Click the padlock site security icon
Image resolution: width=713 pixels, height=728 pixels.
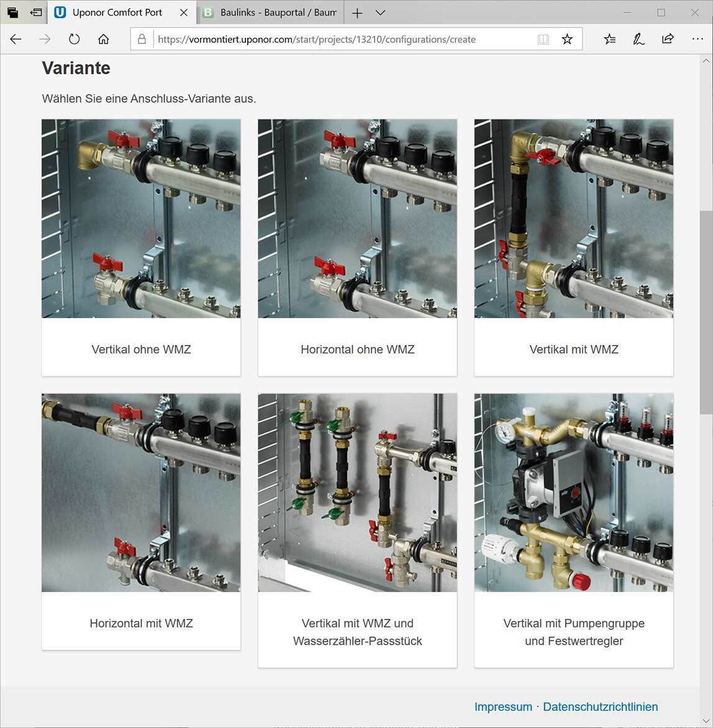point(142,39)
